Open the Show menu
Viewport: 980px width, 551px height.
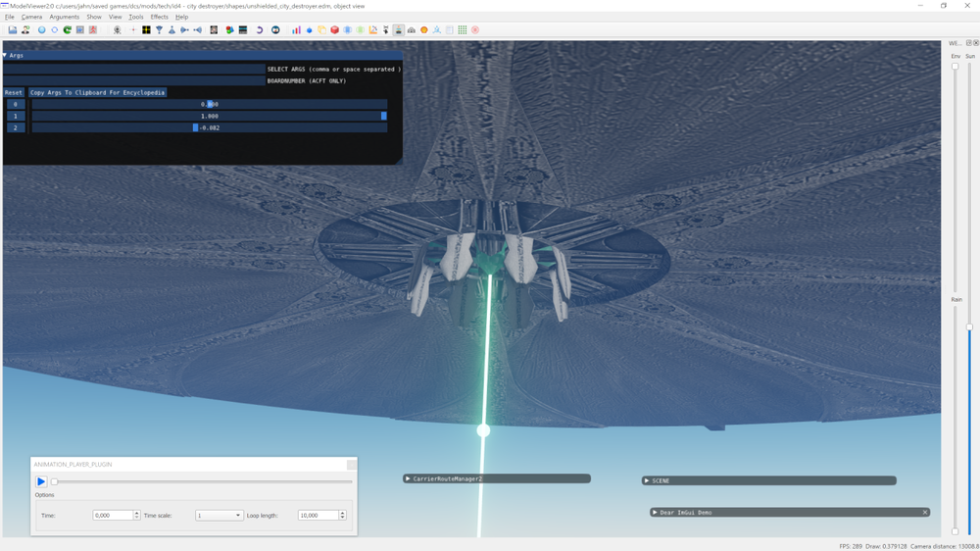point(94,17)
